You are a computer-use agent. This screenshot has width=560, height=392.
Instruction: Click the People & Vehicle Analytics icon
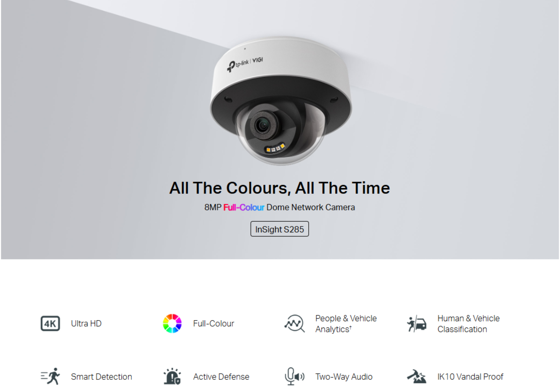[x=295, y=323]
